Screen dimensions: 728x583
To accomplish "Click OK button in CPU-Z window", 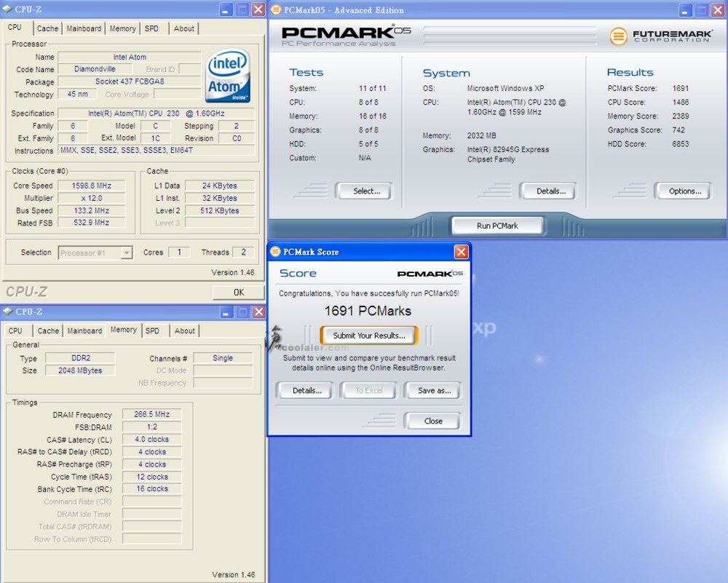I will (x=239, y=293).
